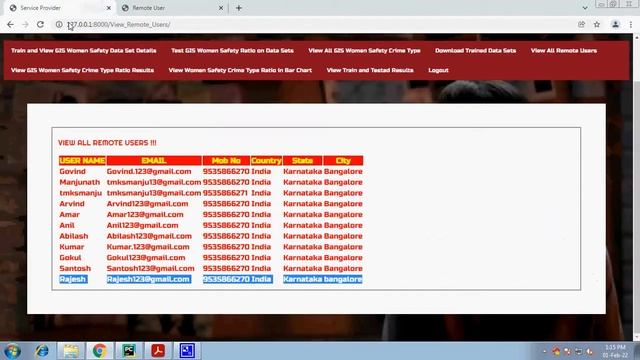Close the Service Provider tab
The height and width of the screenshot is (360, 640).
109,8
